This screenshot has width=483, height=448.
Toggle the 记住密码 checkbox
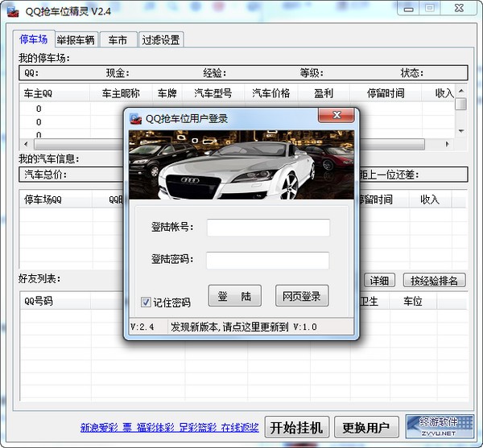pos(146,302)
